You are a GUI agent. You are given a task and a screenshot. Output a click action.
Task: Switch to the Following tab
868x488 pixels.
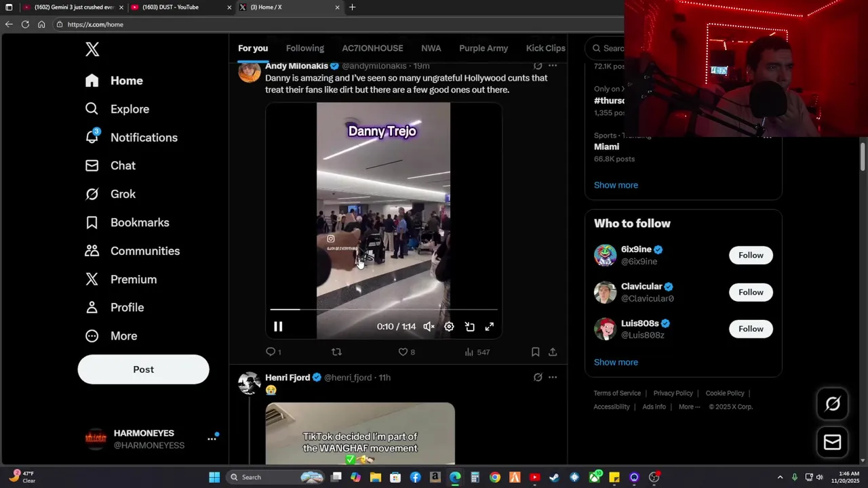305,48
